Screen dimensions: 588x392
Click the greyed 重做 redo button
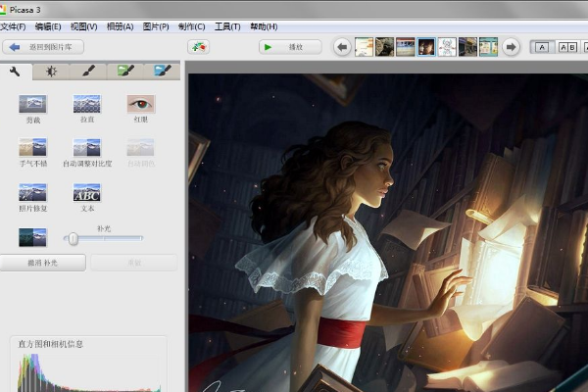coord(134,263)
